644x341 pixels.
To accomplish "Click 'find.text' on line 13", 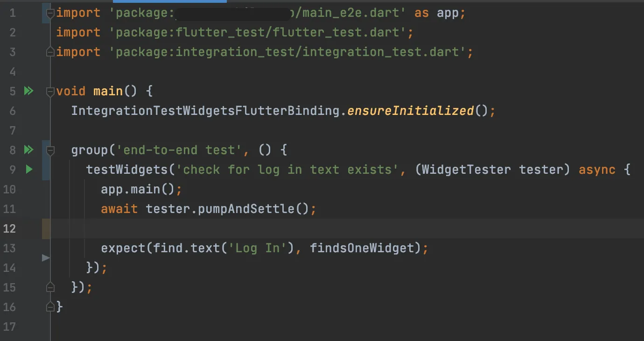I will (187, 248).
